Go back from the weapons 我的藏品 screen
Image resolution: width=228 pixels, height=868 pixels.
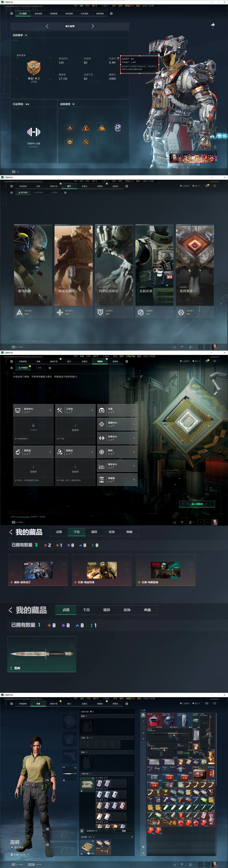tap(10, 610)
